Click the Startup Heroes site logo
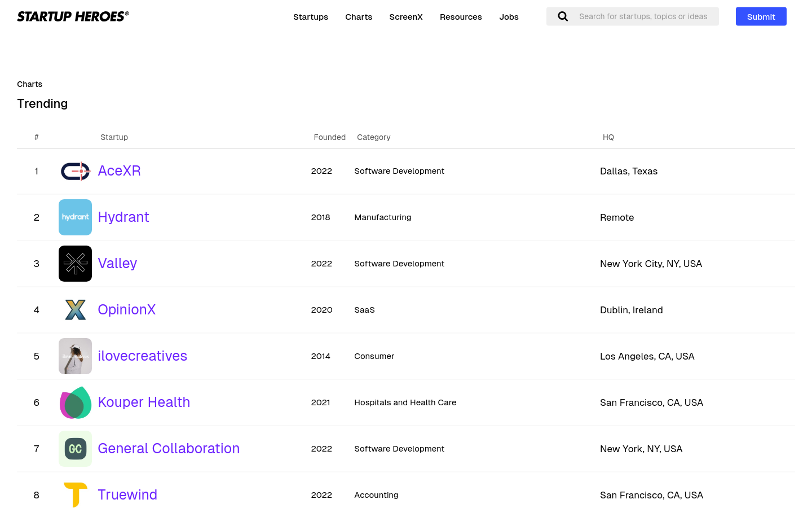Screen dimensions: 812x508 pyautogui.click(x=73, y=16)
